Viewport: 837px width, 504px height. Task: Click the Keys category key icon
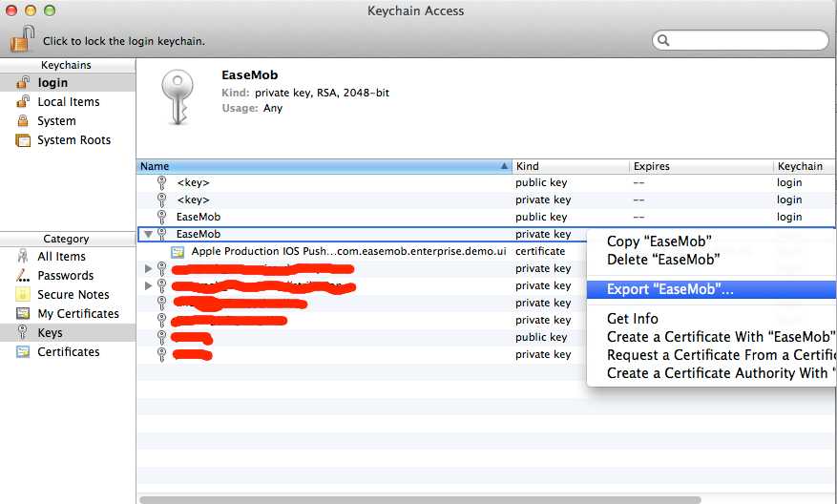22,332
